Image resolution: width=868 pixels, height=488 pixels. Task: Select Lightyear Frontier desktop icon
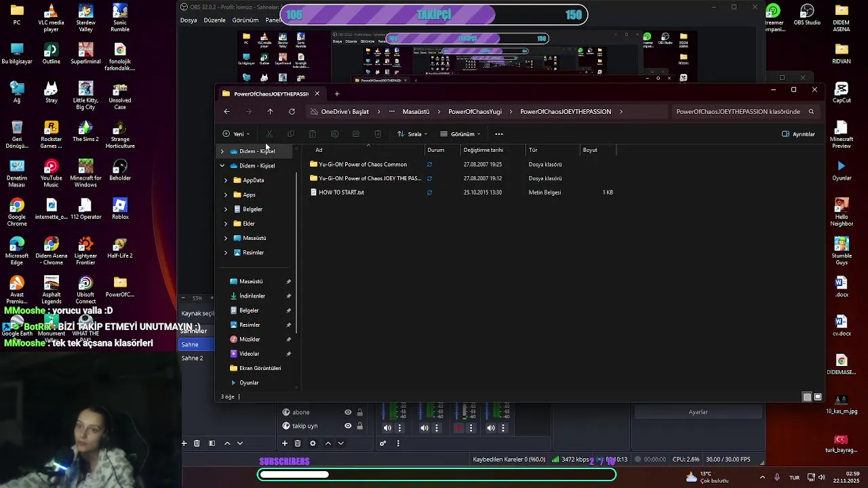pyautogui.click(x=85, y=251)
